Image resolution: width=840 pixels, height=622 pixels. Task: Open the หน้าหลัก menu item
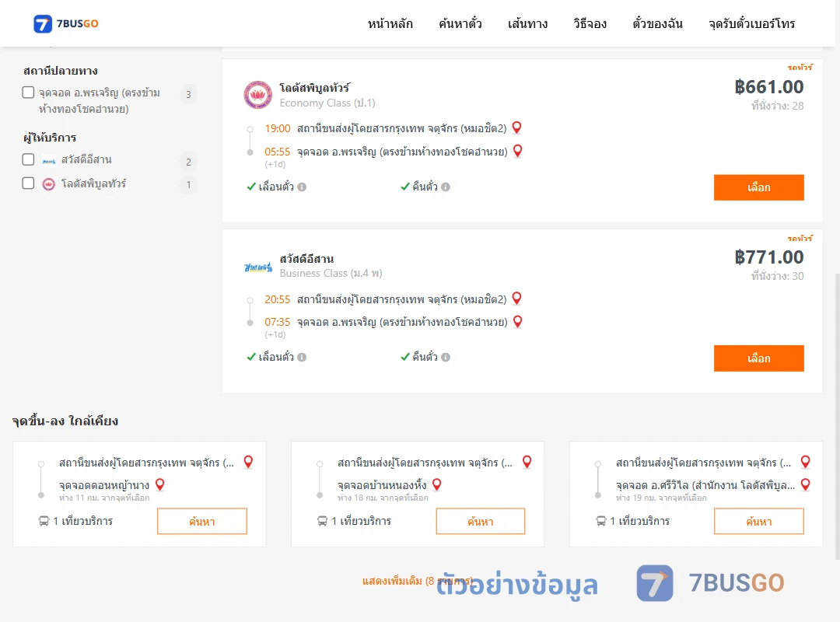point(390,23)
